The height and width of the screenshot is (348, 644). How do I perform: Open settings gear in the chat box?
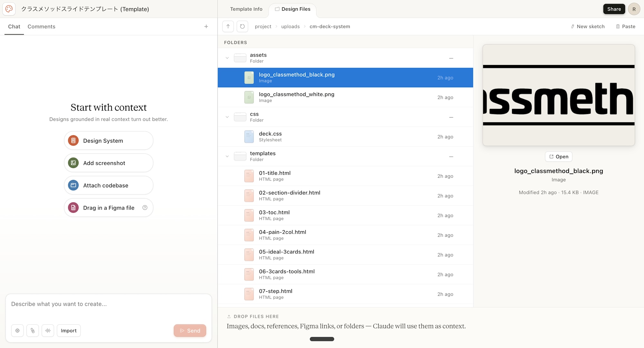point(17,331)
